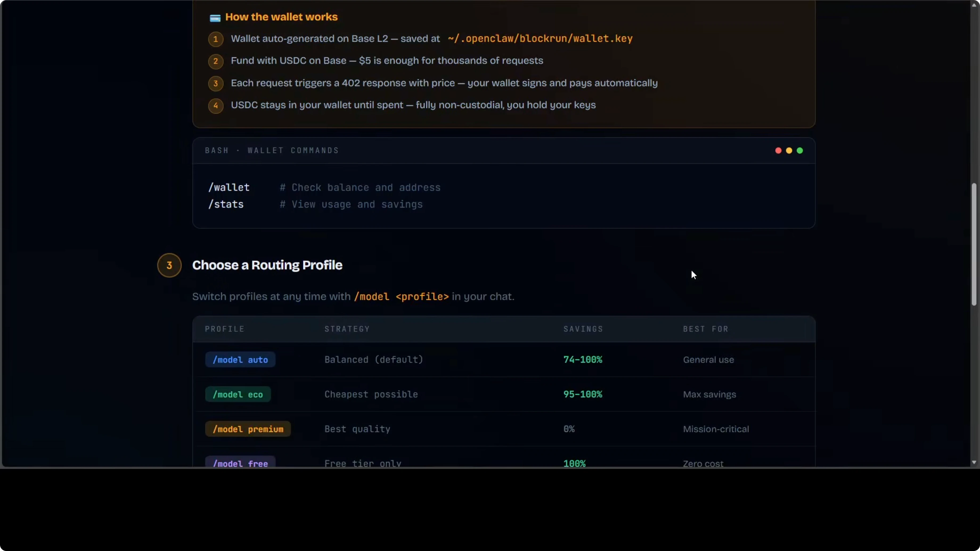Click the /wallet command in the terminal
Viewport: 980px width, 551px height.
click(229, 187)
